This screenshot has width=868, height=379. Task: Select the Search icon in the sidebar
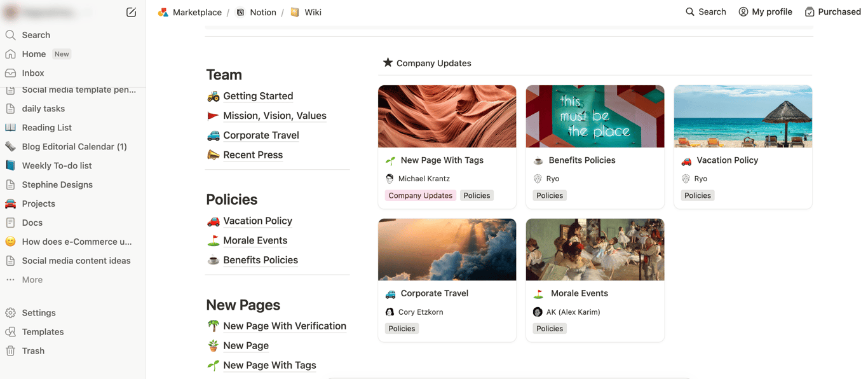(x=11, y=35)
